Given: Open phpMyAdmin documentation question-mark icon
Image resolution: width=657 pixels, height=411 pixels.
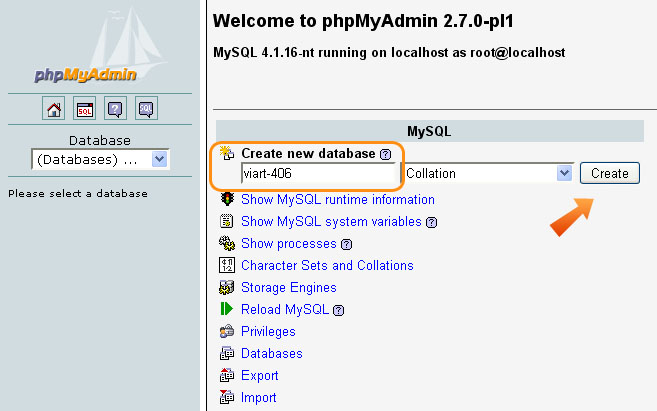Looking at the screenshot, I should point(115,109).
